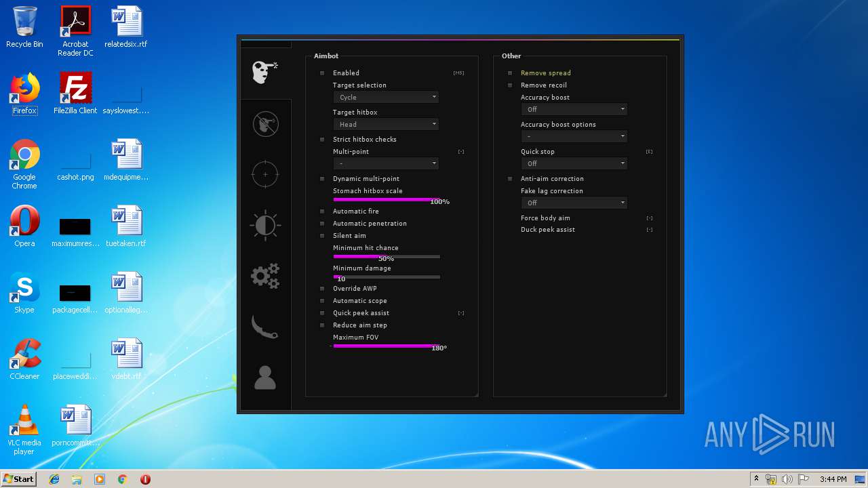
Task: Click Enabled hotkey binder [M5]
Action: 458,73
